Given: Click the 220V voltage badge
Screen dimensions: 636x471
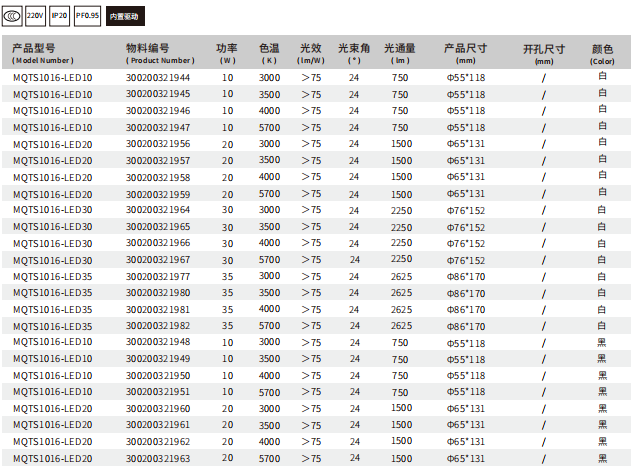Looking at the screenshot, I should pyautogui.click(x=35, y=16).
